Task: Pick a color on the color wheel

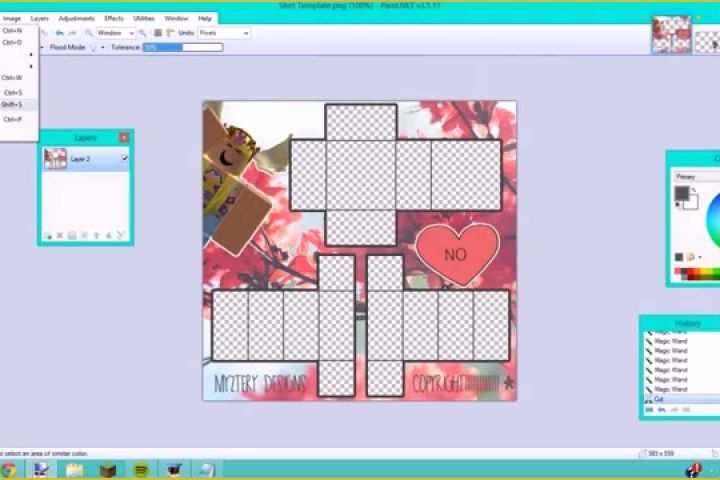Action: tap(714, 220)
